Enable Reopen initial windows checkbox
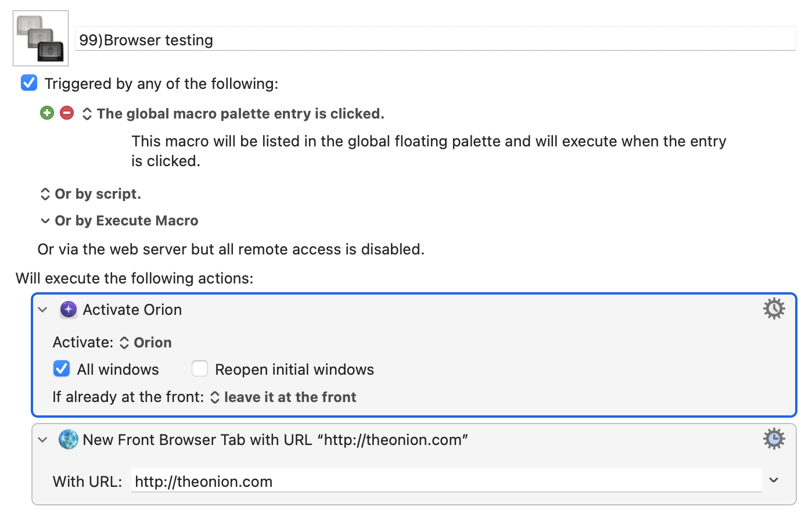This screenshot has width=812, height=531. click(x=200, y=369)
